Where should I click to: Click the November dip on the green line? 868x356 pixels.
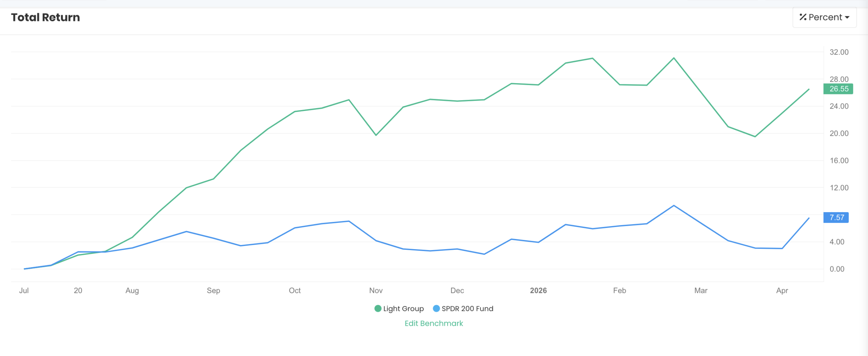point(376,135)
